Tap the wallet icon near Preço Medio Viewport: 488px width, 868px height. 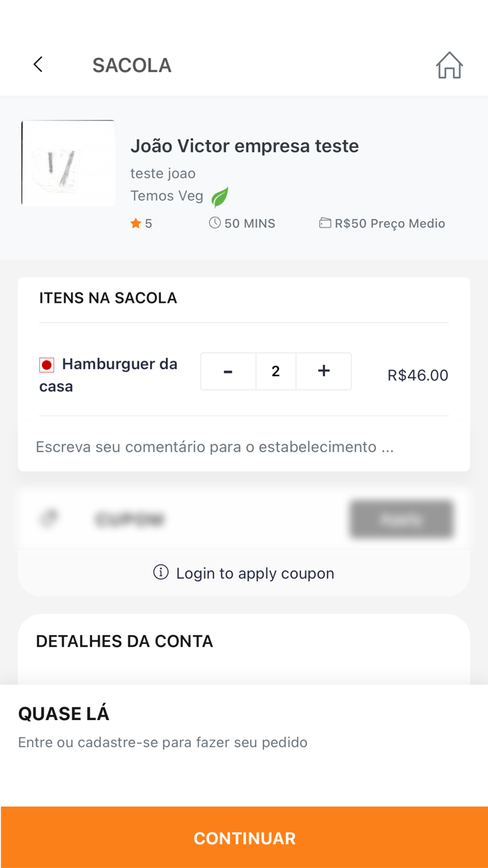[325, 223]
